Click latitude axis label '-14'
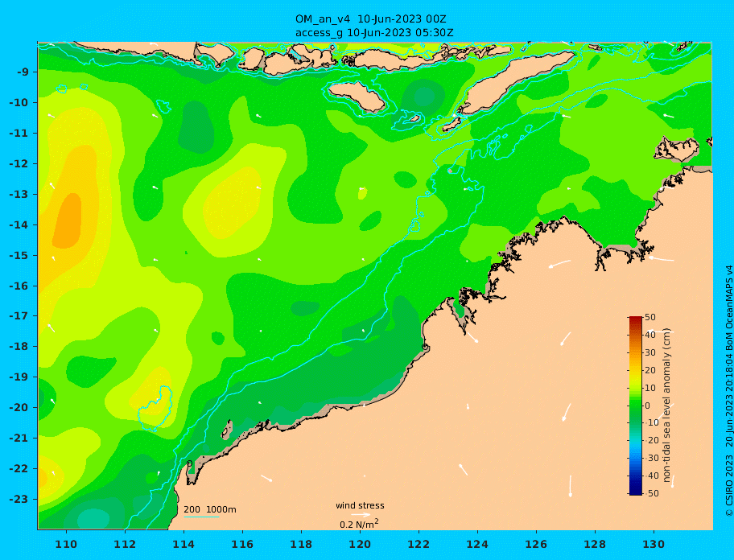Viewport: 734px width, 560px height. point(19,225)
